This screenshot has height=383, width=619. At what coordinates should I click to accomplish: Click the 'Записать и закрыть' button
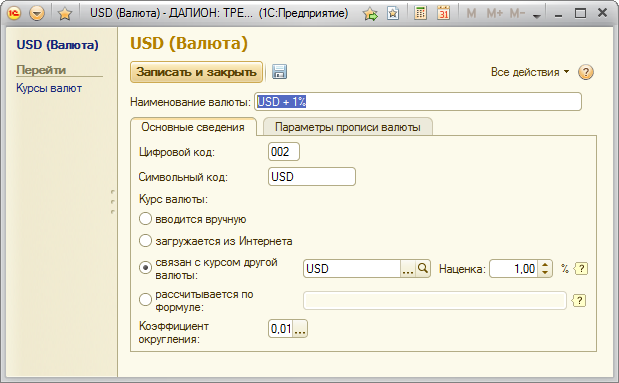click(x=196, y=72)
